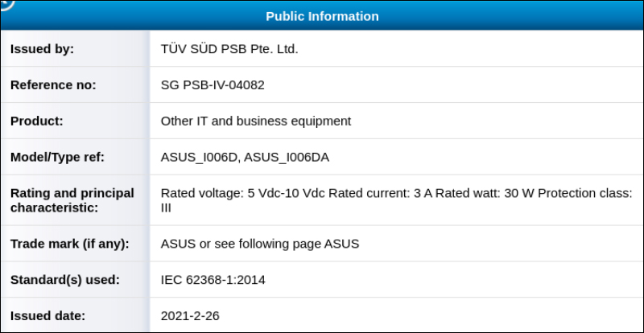Image resolution: width=644 pixels, height=333 pixels.
Task: Select reference number SG PSB-IV-04082
Action: (x=213, y=84)
